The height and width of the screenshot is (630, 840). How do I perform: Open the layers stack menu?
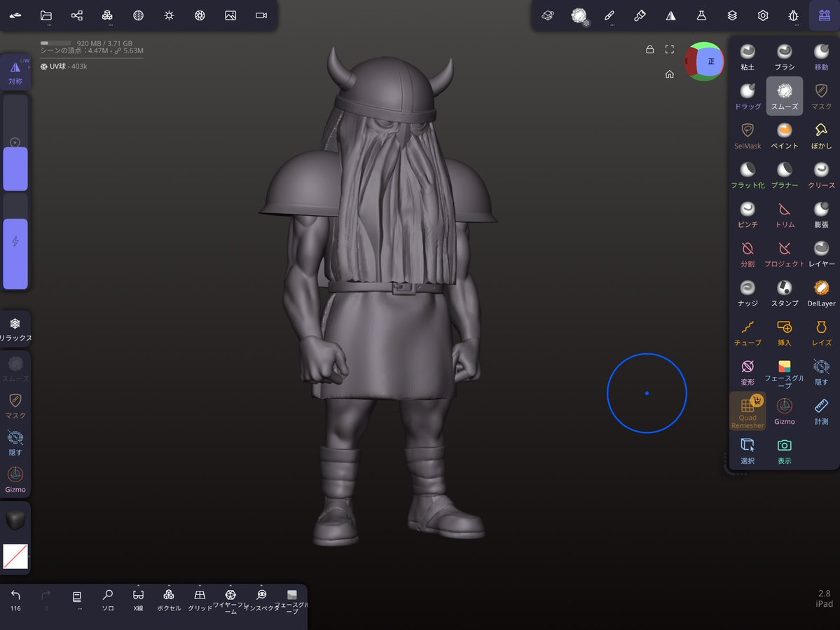(x=732, y=15)
